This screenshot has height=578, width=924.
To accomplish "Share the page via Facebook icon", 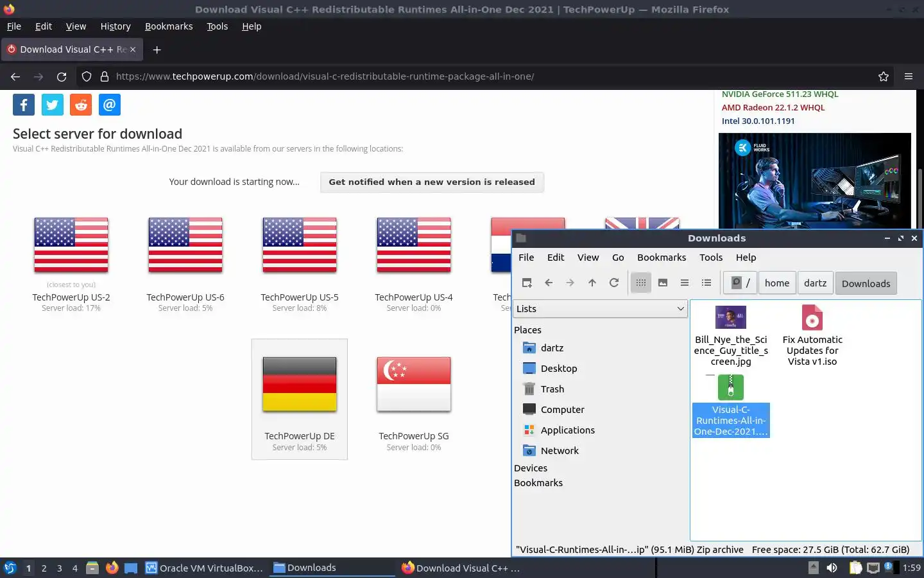I will [x=24, y=105].
